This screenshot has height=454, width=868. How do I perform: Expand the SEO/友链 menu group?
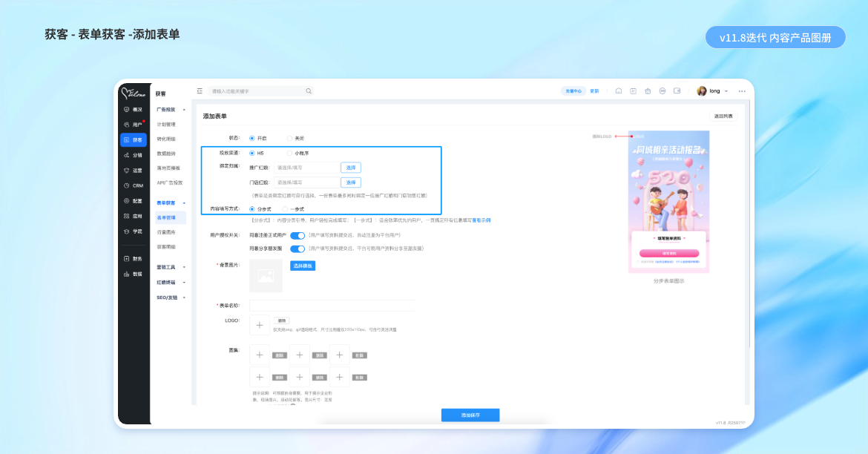point(184,298)
